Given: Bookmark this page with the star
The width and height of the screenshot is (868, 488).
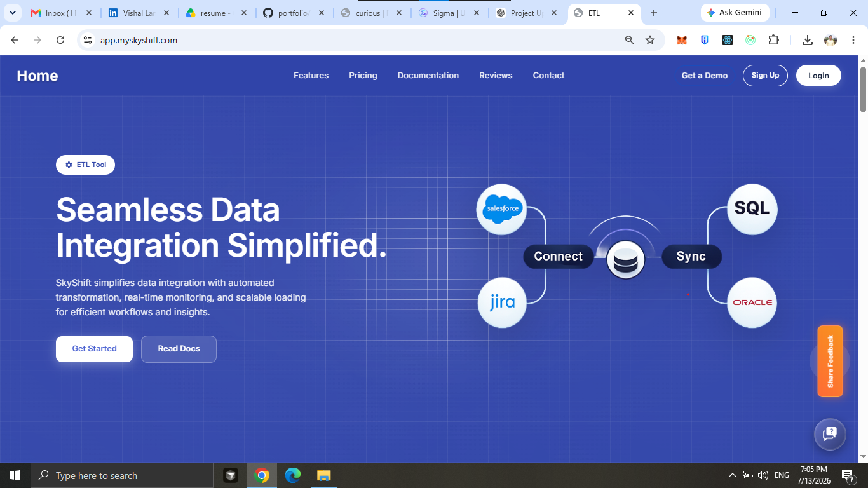Looking at the screenshot, I should (x=650, y=40).
